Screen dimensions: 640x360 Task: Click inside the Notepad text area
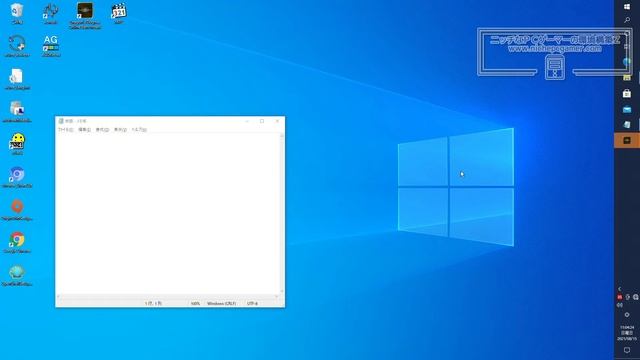click(x=168, y=214)
